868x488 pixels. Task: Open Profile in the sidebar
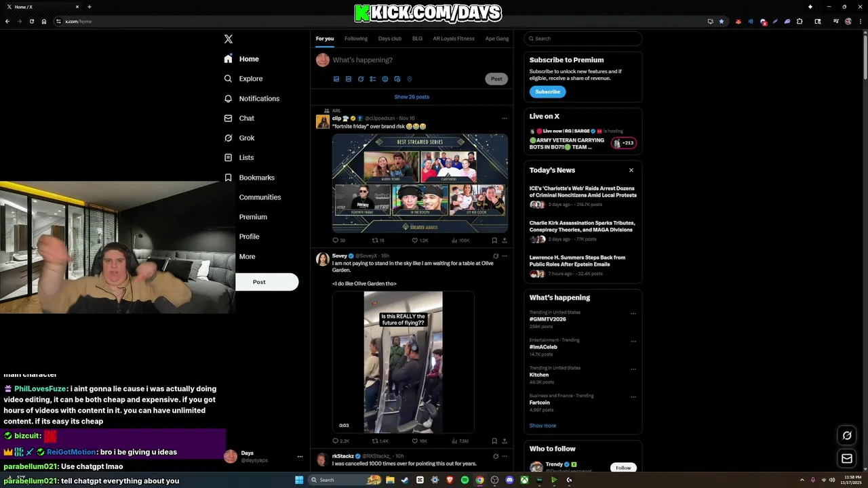click(x=249, y=237)
